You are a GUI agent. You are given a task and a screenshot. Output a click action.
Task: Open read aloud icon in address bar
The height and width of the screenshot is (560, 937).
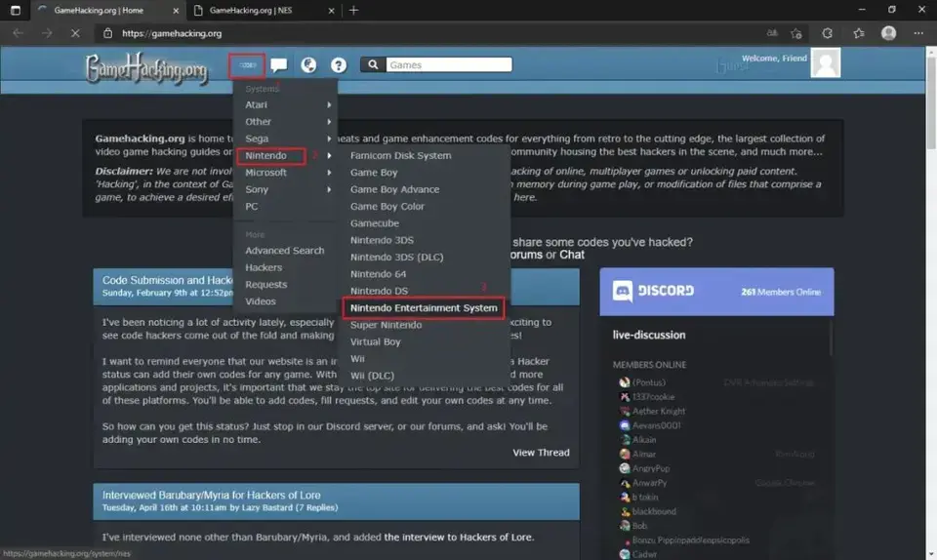(772, 33)
